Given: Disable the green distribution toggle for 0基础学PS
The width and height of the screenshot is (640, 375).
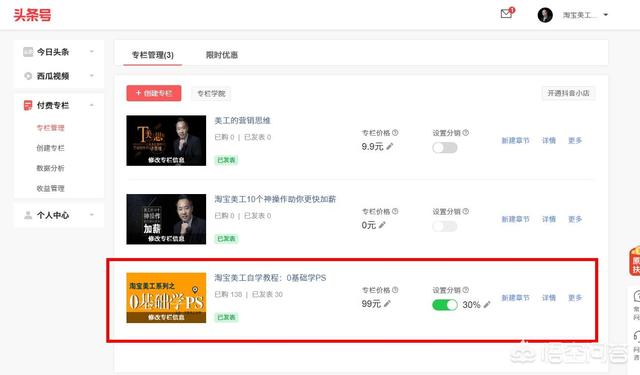Looking at the screenshot, I should pos(444,305).
